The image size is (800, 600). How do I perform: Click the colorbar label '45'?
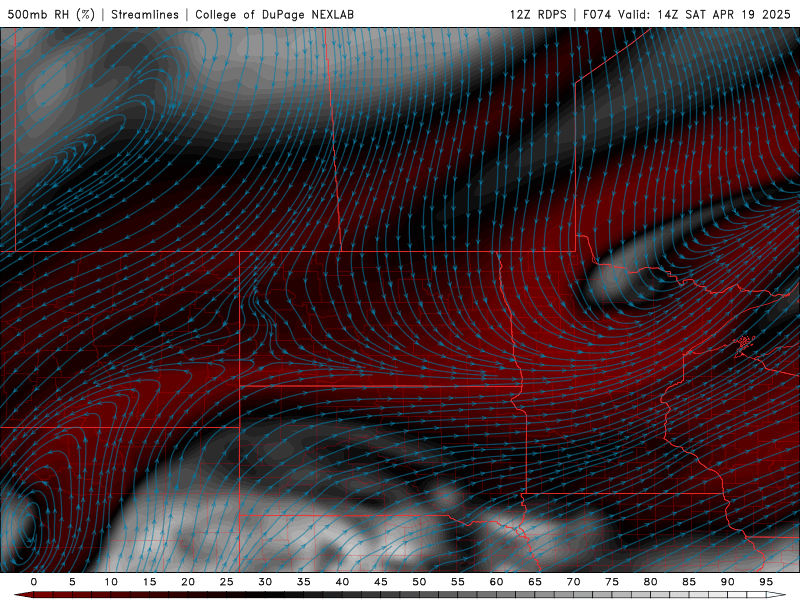pyautogui.click(x=381, y=582)
